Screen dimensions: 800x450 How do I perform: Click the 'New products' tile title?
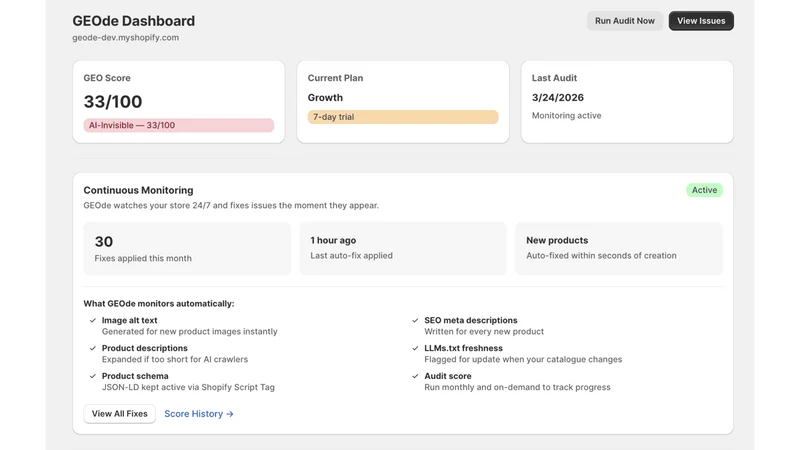(557, 240)
